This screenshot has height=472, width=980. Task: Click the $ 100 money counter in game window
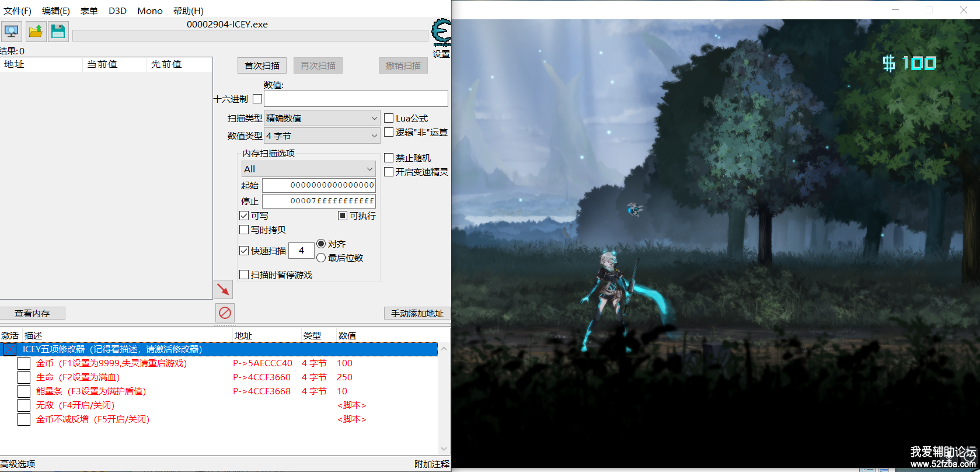(x=909, y=63)
